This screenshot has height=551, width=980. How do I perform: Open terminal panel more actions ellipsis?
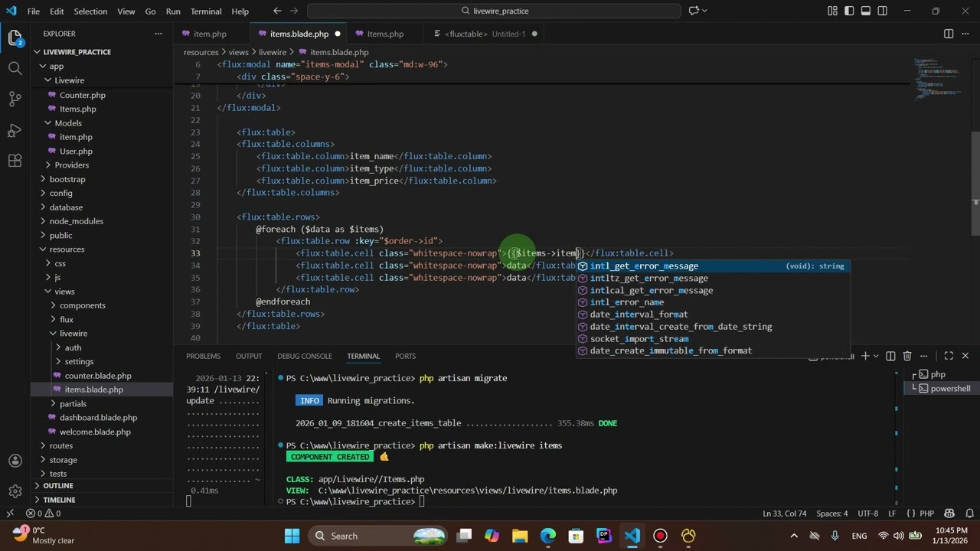tap(924, 356)
